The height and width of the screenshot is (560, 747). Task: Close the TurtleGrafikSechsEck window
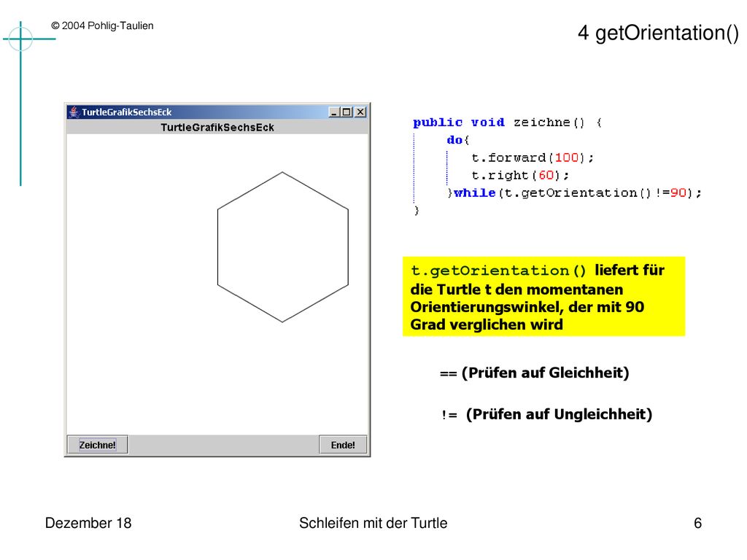[x=360, y=112]
